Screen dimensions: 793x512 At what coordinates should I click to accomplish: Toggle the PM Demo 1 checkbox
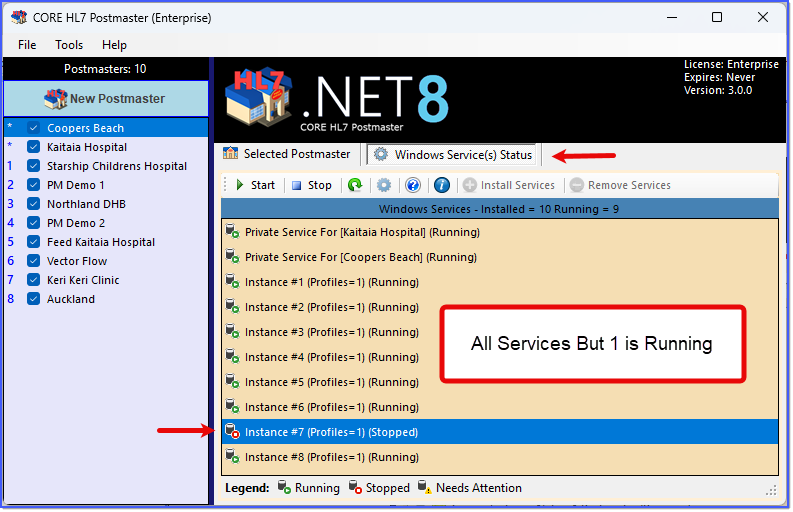click(33, 185)
